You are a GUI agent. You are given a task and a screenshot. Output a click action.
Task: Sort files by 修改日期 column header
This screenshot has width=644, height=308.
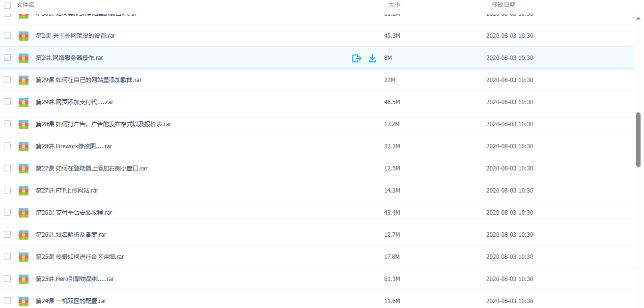coord(504,5)
